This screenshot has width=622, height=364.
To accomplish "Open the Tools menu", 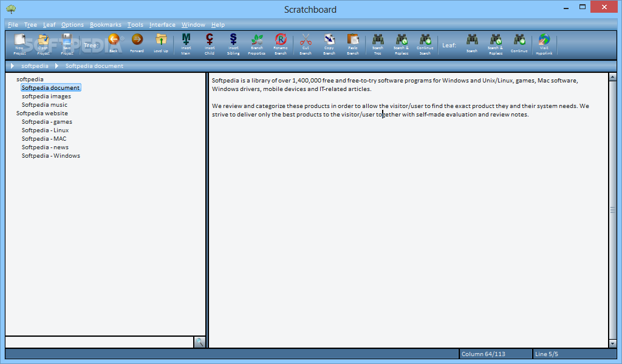I will click(x=135, y=24).
